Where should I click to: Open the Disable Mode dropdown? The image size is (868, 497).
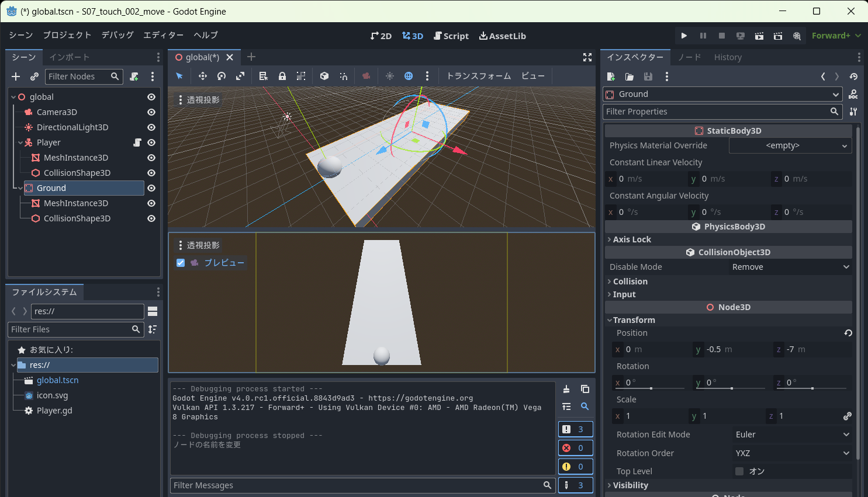coord(790,266)
